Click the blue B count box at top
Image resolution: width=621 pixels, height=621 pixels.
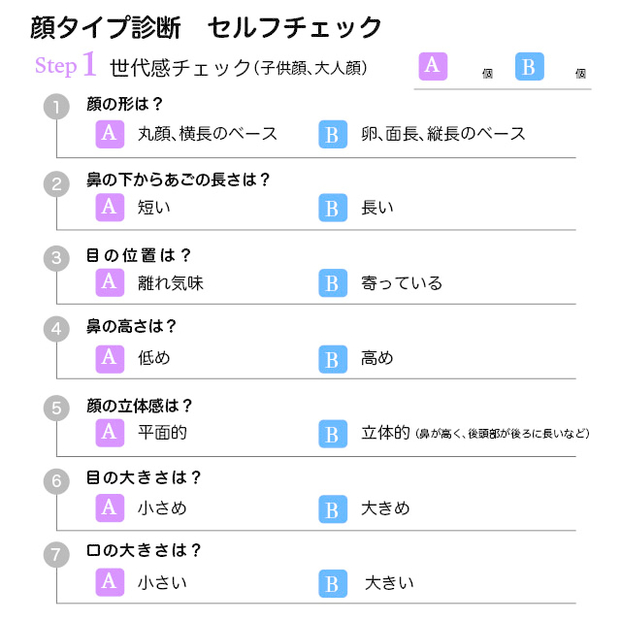tap(529, 66)
